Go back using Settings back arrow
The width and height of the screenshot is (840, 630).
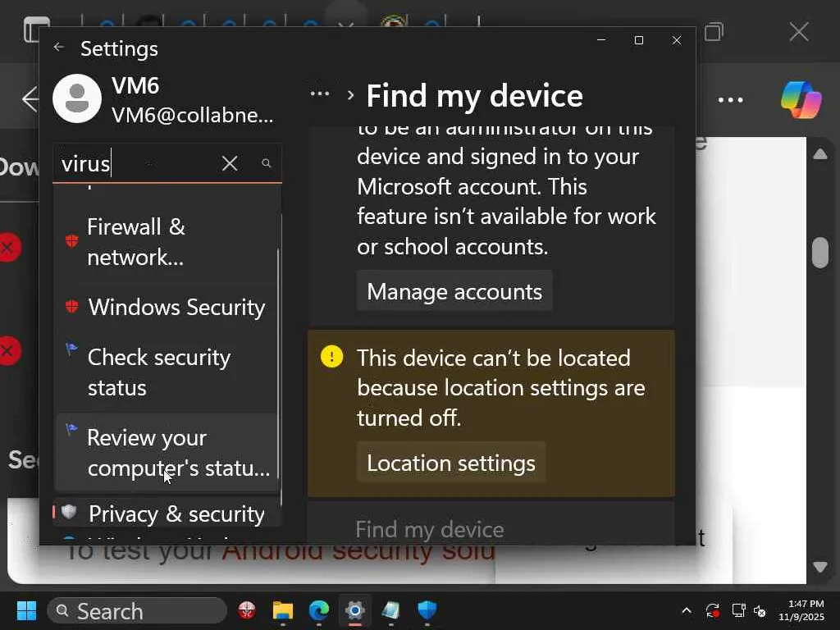[x=59, y=48]
